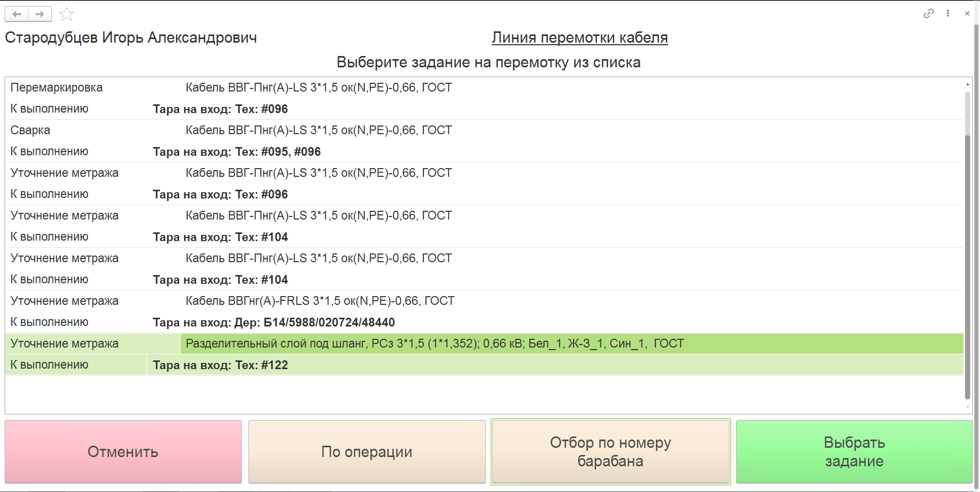Open the three-dots more options menu

948,13
